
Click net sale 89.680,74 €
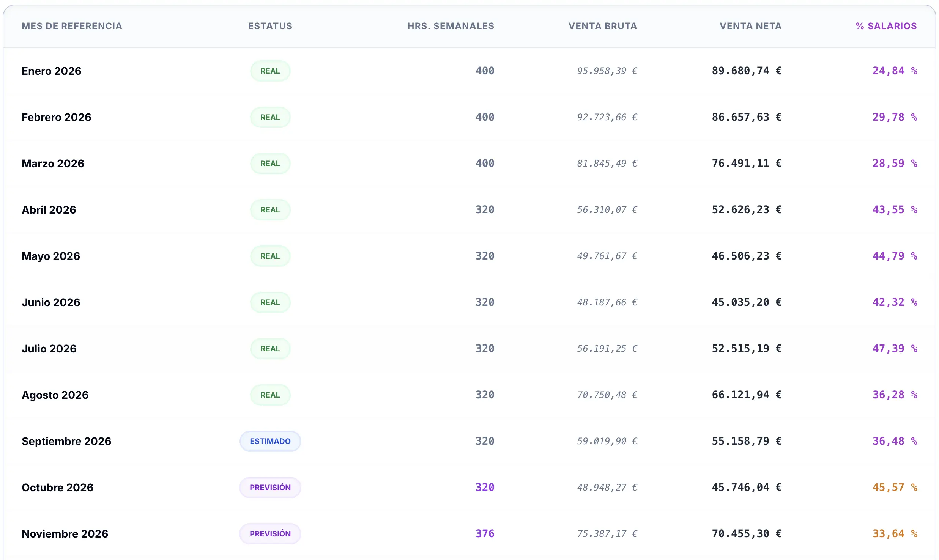pos(747,71)
